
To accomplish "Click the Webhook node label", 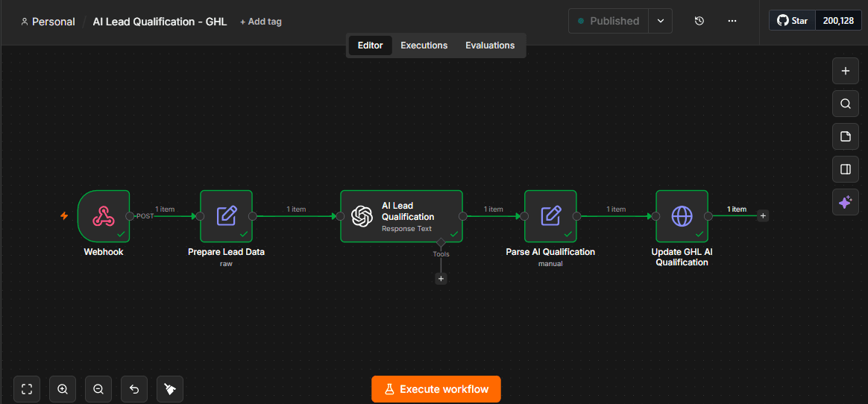I will [104, 252].
